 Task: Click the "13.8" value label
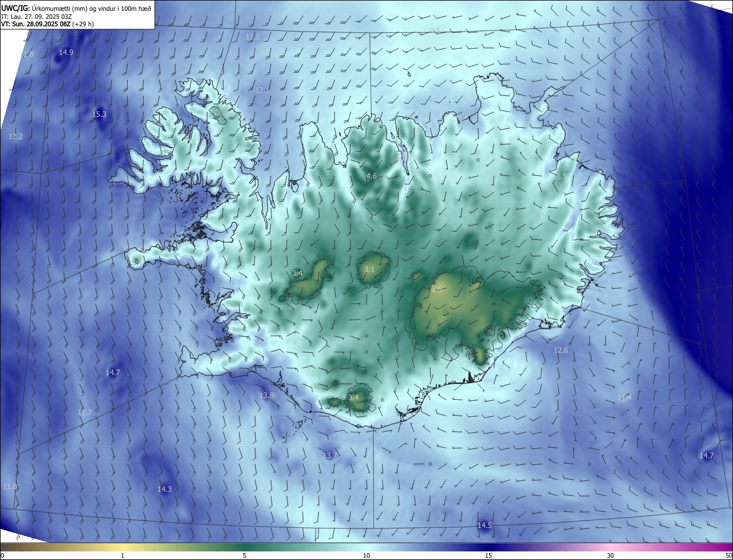click(266, 396)
